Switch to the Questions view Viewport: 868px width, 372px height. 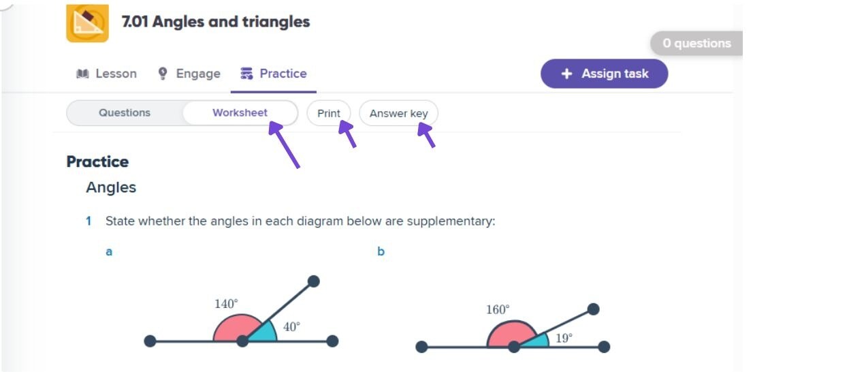coord(125,113)
